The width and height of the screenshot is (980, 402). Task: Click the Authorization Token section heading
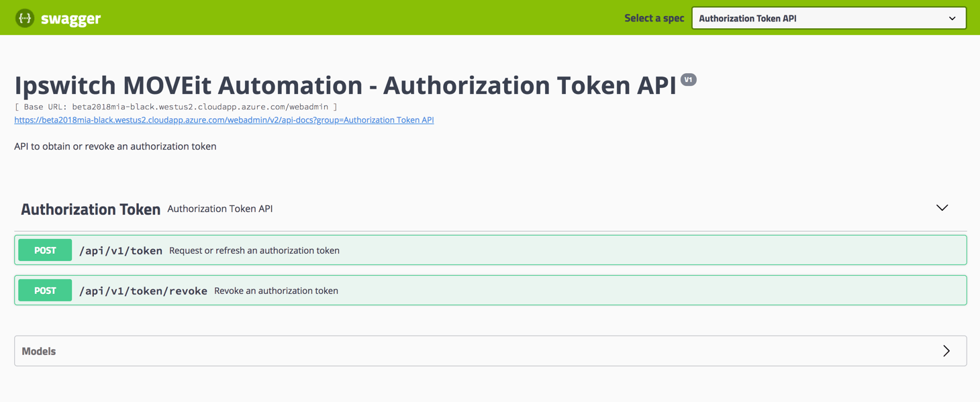(x=91, y=209)
